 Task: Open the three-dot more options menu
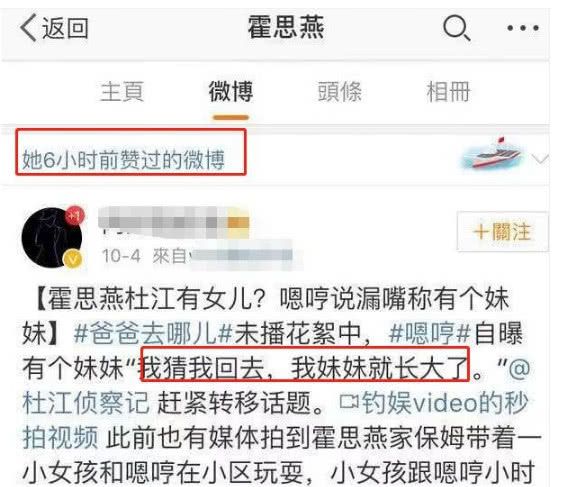(x=523, y=28)
